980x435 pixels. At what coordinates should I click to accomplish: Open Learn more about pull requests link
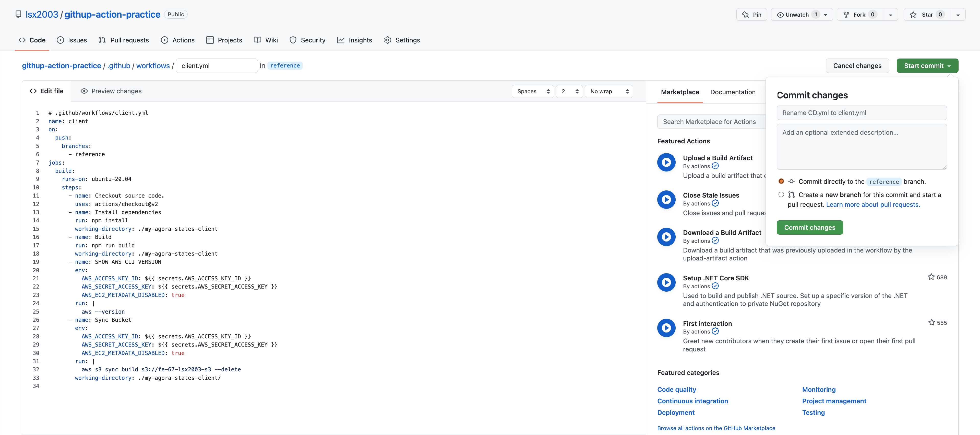click(873, 204)
